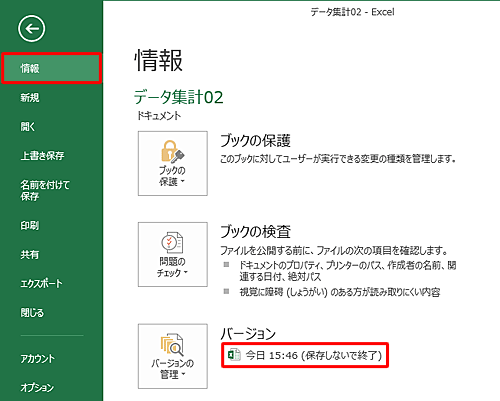500x401 pixels.
Task: Click the large 情報 page heading
Action: (159, 60)
